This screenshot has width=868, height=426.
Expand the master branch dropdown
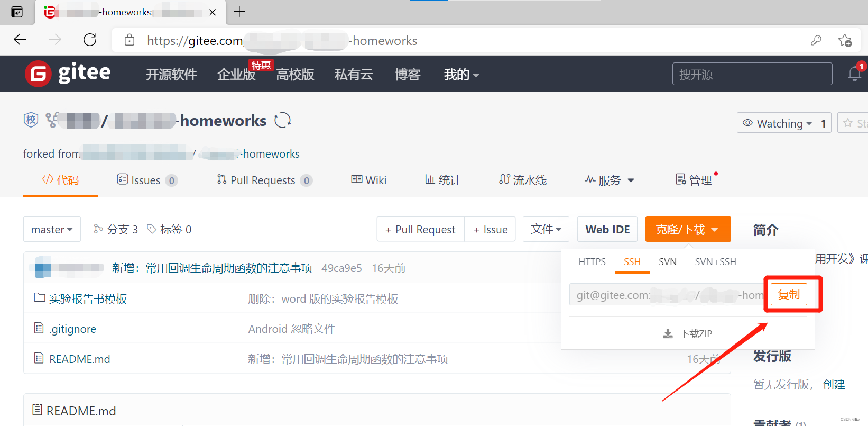[x=52, y=229]
